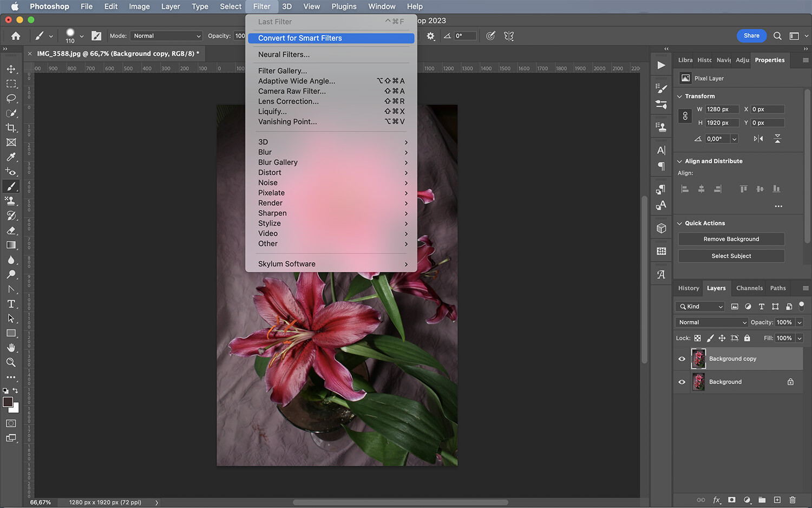Select the Zoom tool
The height and width of the screenshot is (508, 812).
[11, 362]
